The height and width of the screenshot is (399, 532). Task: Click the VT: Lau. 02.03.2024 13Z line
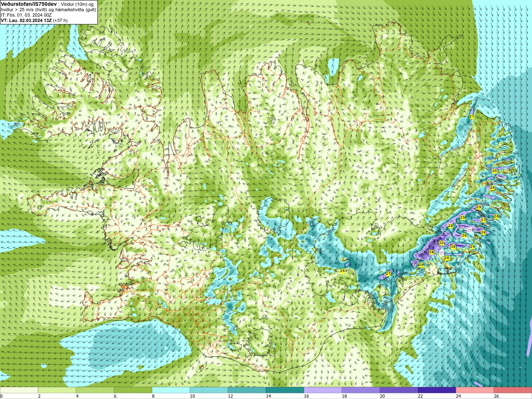click(x=34, y=20)
